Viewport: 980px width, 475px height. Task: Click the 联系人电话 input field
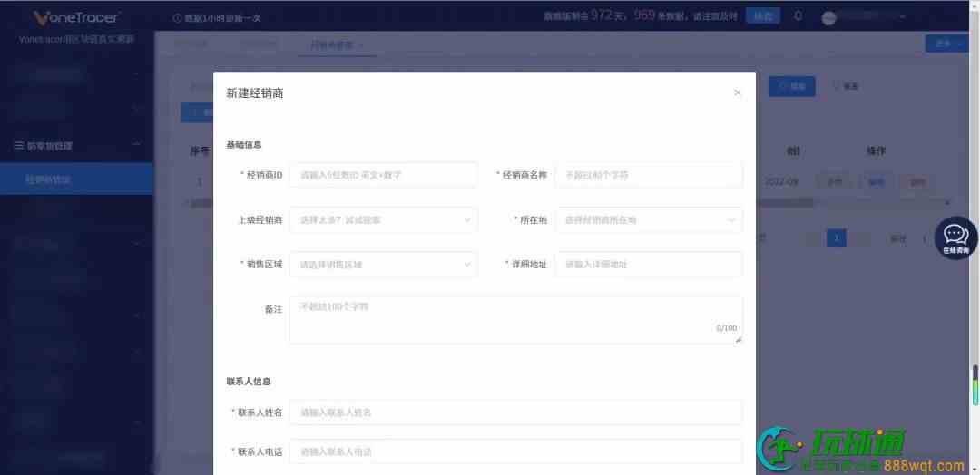coord(516,452)
